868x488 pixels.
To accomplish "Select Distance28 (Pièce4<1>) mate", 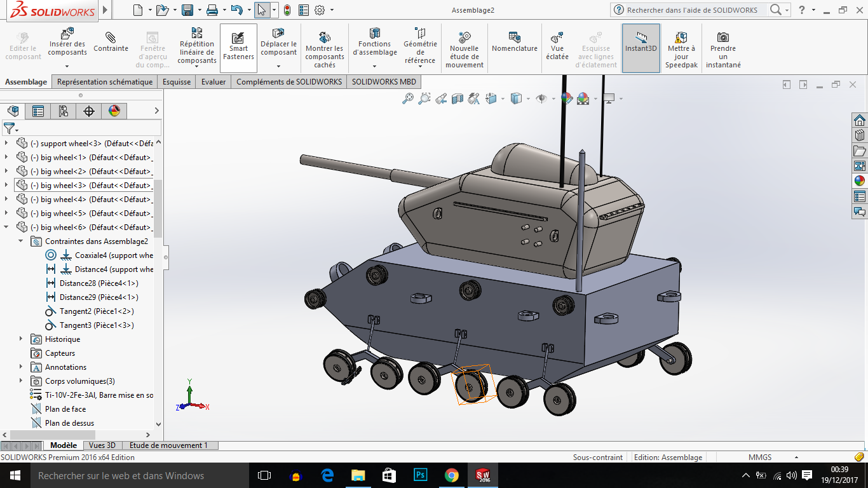I will pos(98,283).
